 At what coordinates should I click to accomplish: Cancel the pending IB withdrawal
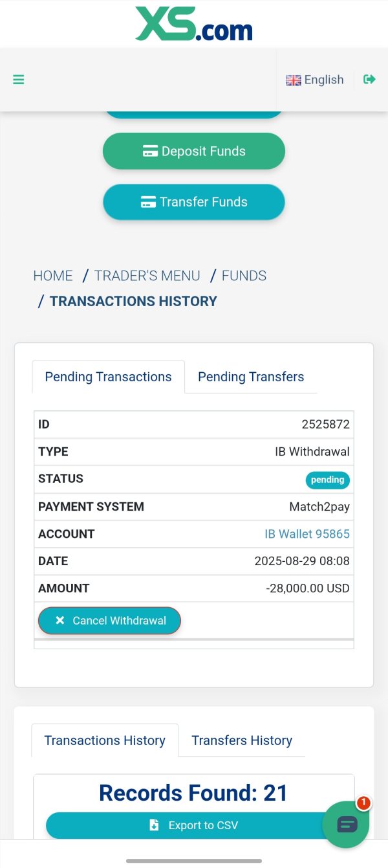tap(109, 621)
